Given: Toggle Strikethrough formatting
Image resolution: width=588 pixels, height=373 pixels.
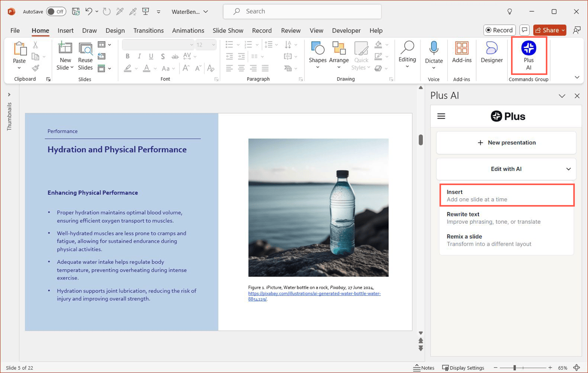Looking at the screenshot, I should [x=175, y=57].
